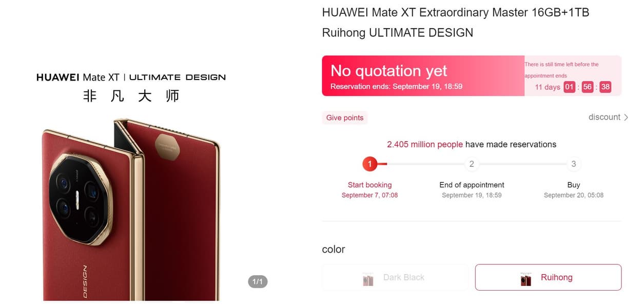This screenshot has width=644, height=308.
Task: Expand the discount chevron arrow
Action: pyautogui.click(x=626, y=118)
